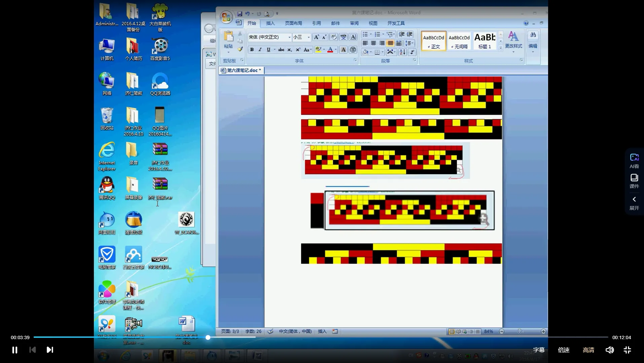Apply red font color

(x=330, y=50)
